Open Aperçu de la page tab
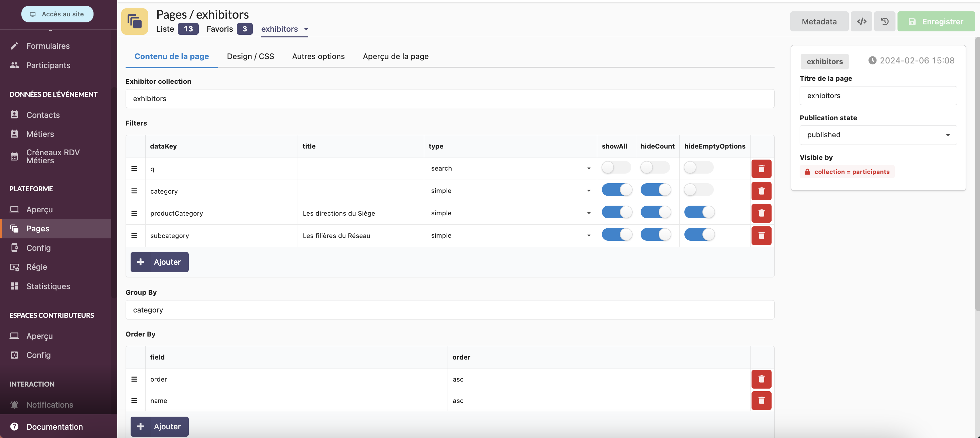Viewport: 980px width, 438px height. [x=395, y=56]
